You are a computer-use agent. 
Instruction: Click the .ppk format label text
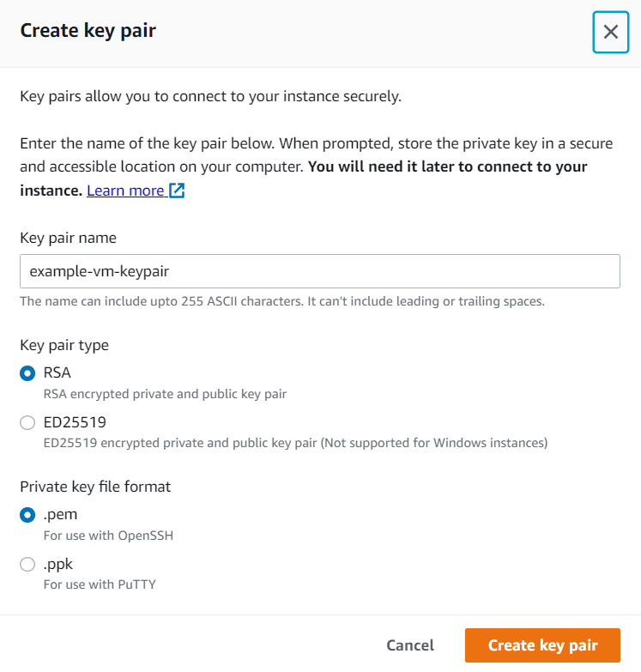(x=58, y=565)
